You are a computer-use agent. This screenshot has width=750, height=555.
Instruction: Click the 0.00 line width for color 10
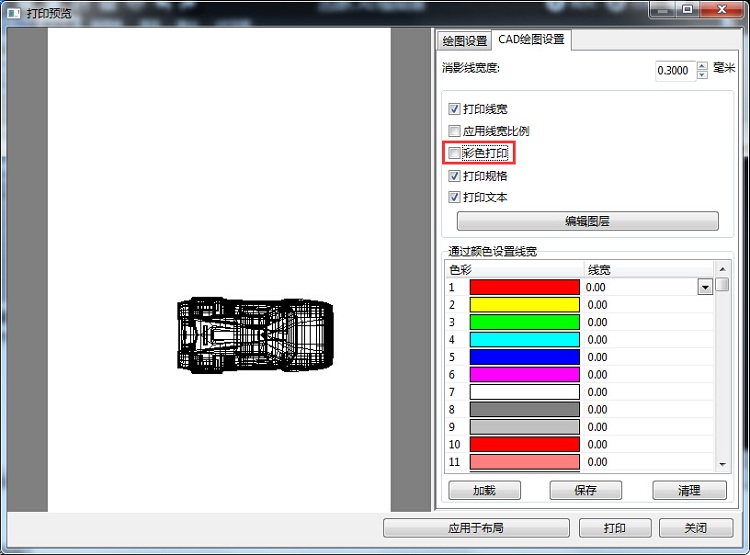pyautogui.click(x=597, y=444)
